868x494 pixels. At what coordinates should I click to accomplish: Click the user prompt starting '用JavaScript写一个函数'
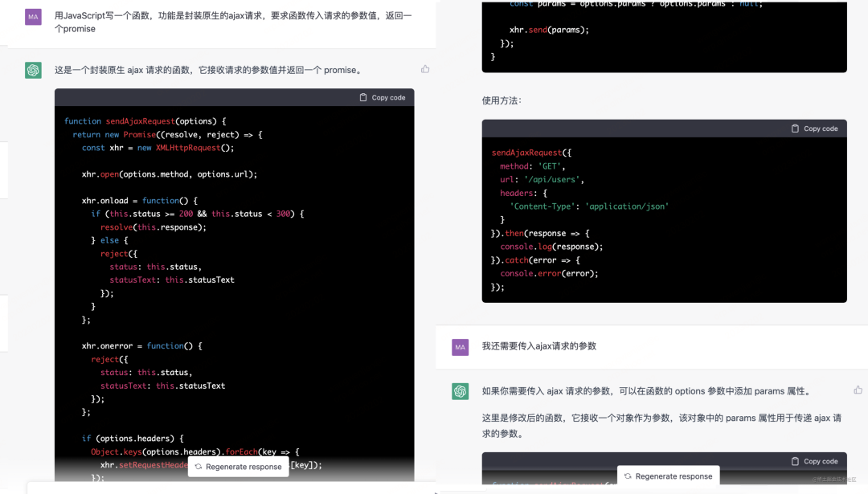233,22
